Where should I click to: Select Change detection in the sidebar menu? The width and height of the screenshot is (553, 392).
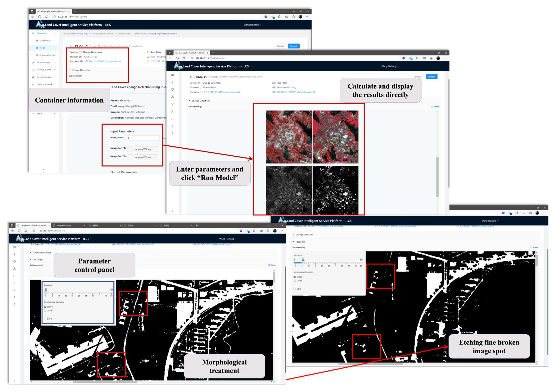[x=48, y=55]
